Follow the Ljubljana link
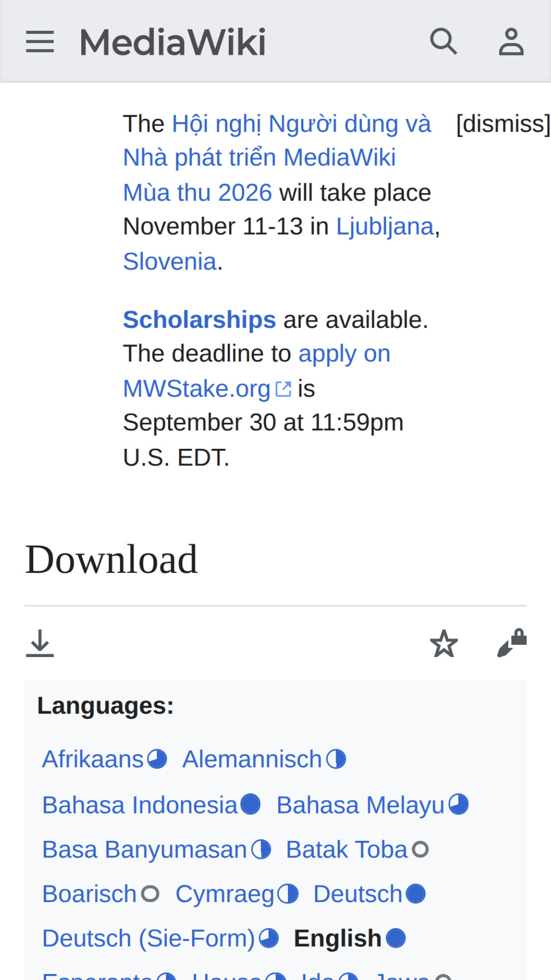 [x=385, y=226]
